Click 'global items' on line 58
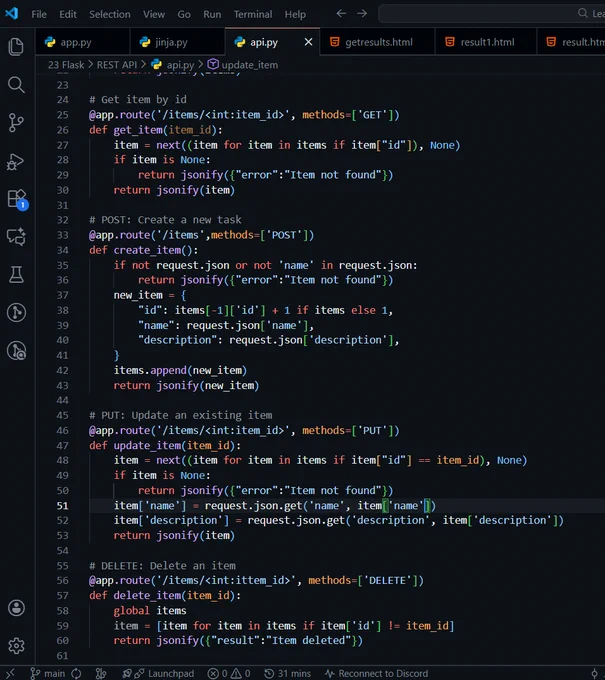Image resolution: width=605 pixels, height=680 pixels. tap(150, 611)
